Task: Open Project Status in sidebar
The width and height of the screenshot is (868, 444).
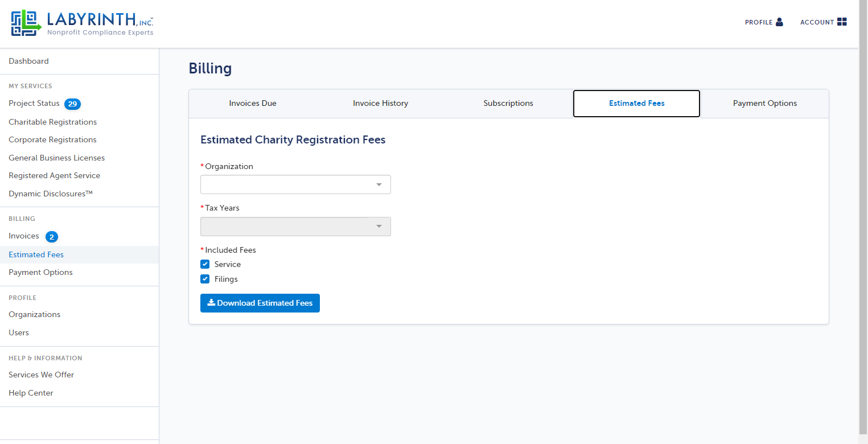Action: 34,104
